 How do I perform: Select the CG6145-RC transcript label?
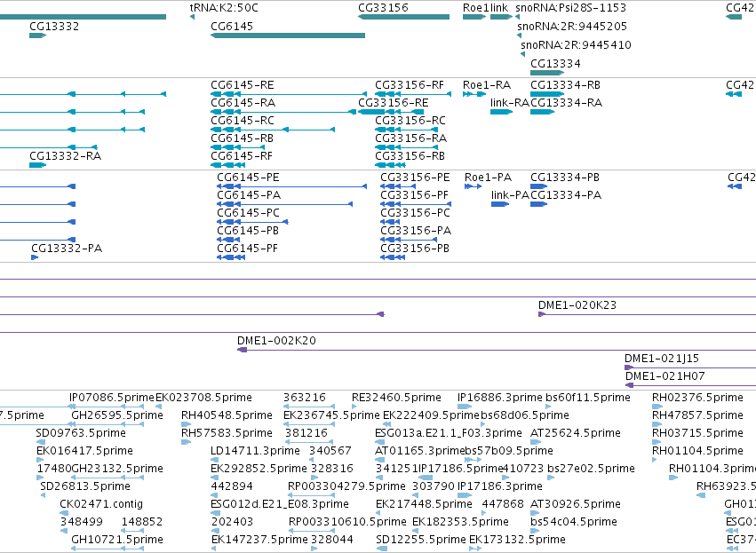coord(242,121)
